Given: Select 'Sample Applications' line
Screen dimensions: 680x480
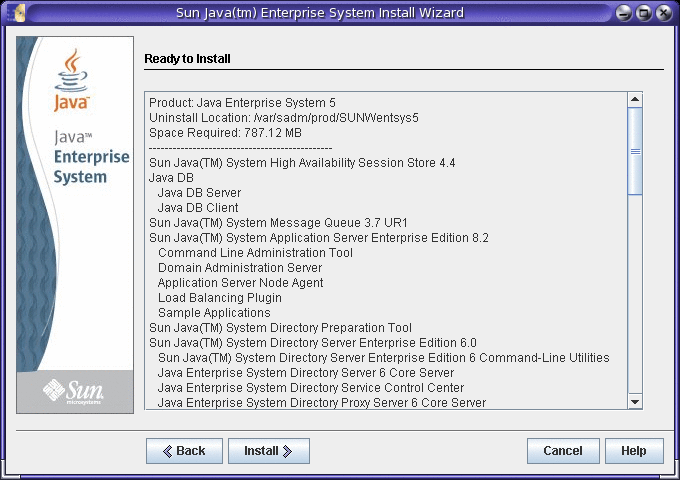Looking at the screenshot, I should 214,313.
